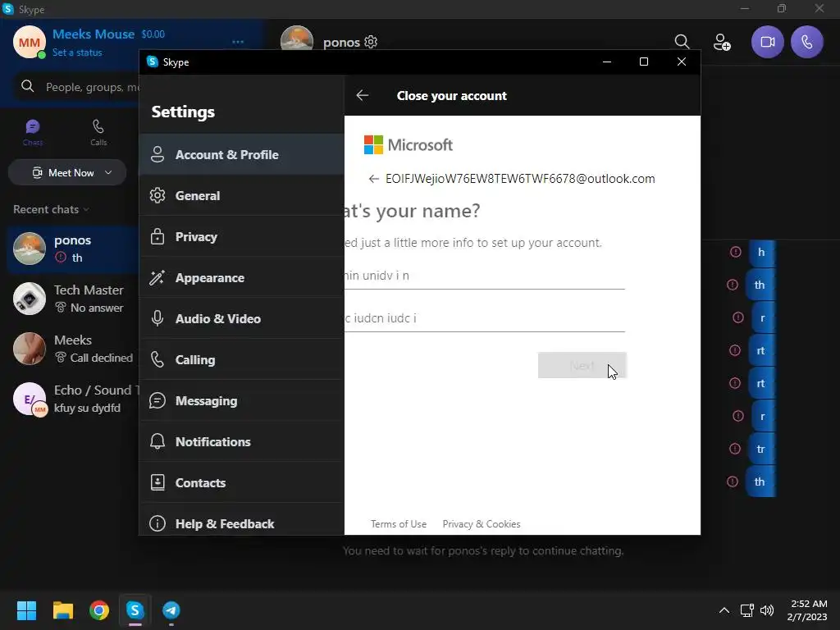This screenshot has width=840, height=630.
Task: Open the More options ellipsis menu
Action: click(x=238, y=42)
